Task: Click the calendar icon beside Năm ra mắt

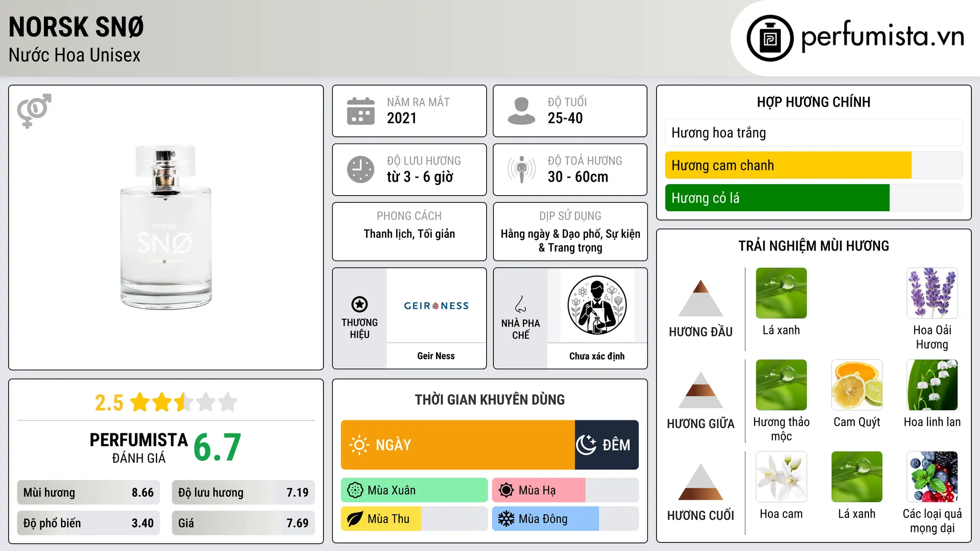Action: 361,111
